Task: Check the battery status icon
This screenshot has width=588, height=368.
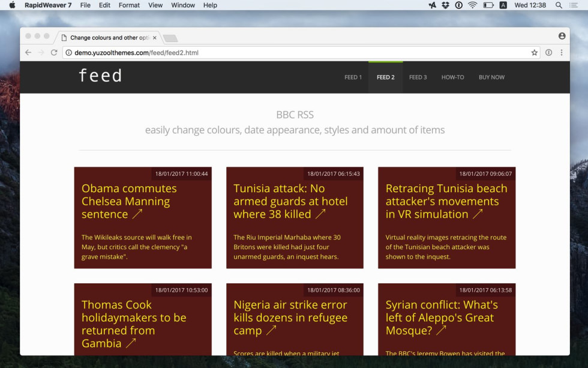Action: [488, 5]
